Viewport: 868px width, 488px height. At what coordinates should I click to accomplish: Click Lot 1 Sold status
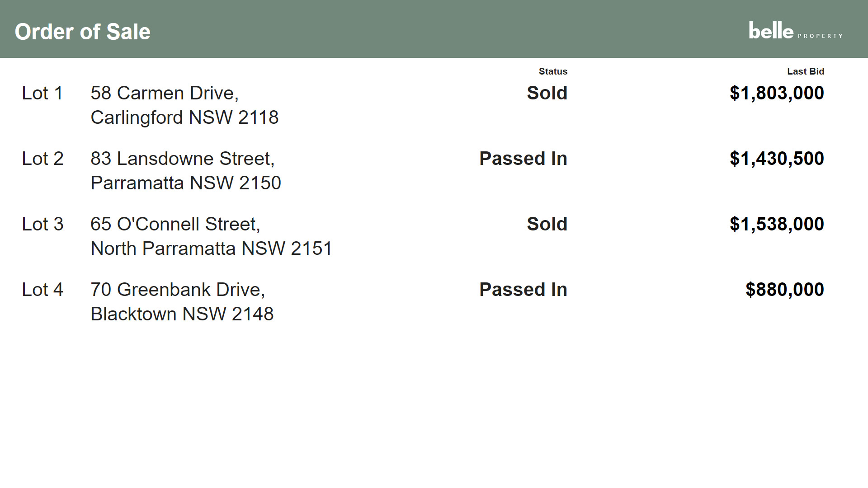(547, 93)
